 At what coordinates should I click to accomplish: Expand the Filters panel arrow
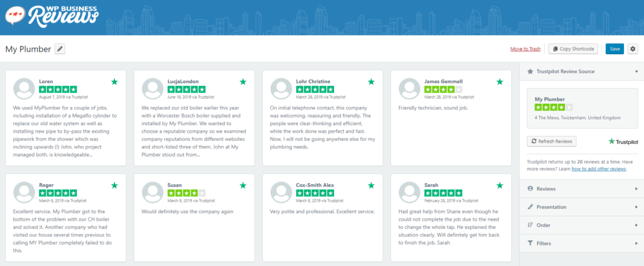tap(636, 243)
